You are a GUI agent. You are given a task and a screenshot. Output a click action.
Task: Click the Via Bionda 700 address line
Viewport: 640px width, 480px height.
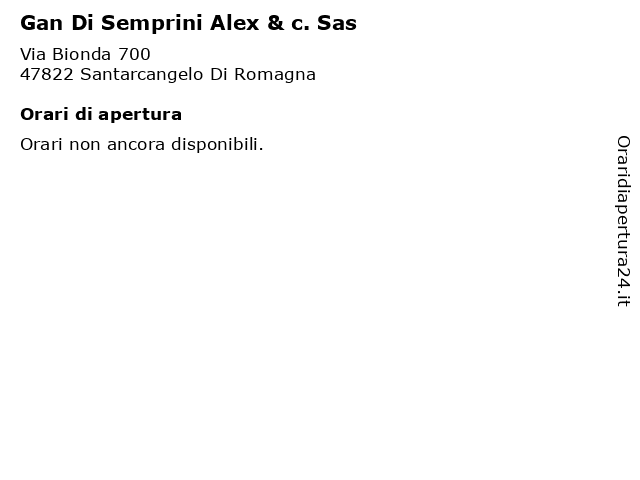pos(85,54)
